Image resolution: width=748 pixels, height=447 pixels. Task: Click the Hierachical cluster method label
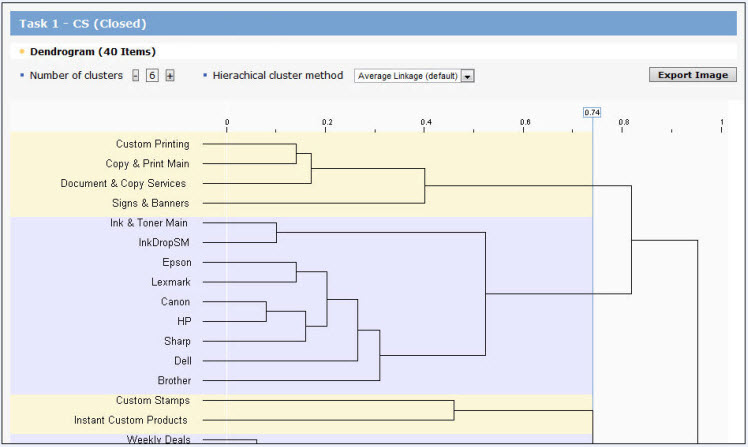pyautogui.click(x=278, y=75)
